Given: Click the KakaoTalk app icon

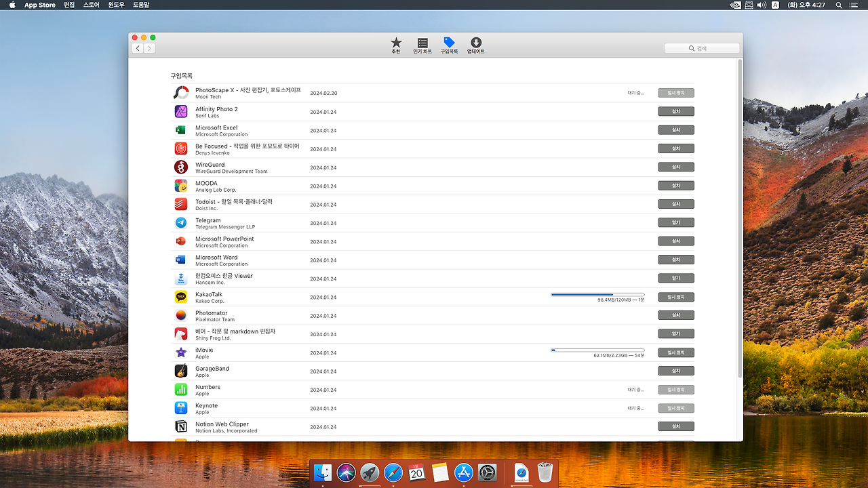Looking at the screenshot, I should pos(181,297).
